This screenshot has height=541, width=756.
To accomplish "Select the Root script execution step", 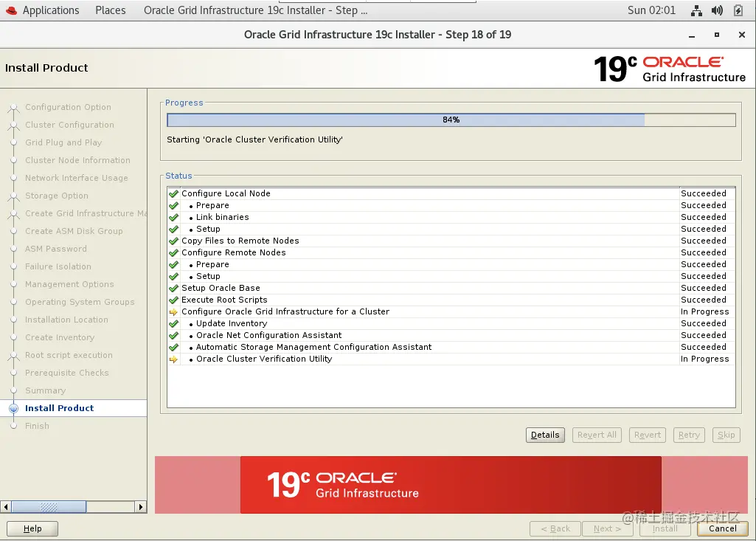I will coord(69,355).
